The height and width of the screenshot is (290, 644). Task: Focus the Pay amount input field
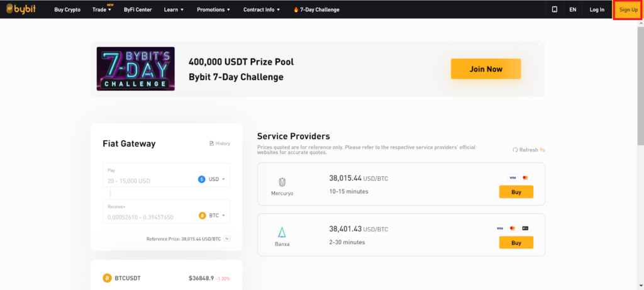(x=148, y=181)
